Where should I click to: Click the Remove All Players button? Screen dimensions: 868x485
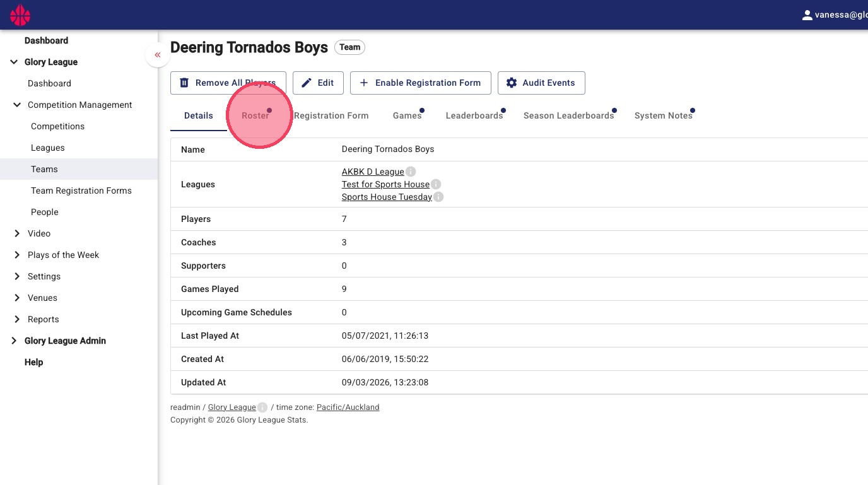[228, 83]
